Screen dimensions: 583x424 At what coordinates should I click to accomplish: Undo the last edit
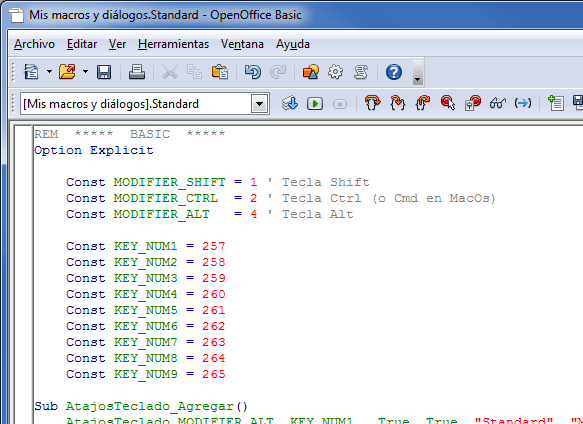coord(253,72)
